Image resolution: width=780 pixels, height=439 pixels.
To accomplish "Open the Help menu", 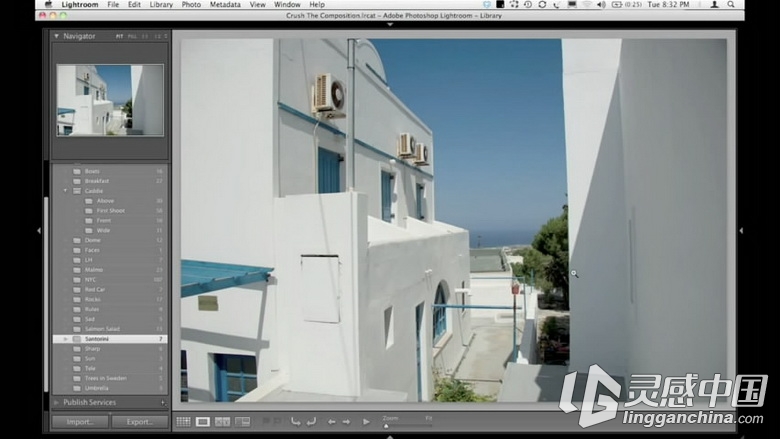I will (x=317, y=4).
